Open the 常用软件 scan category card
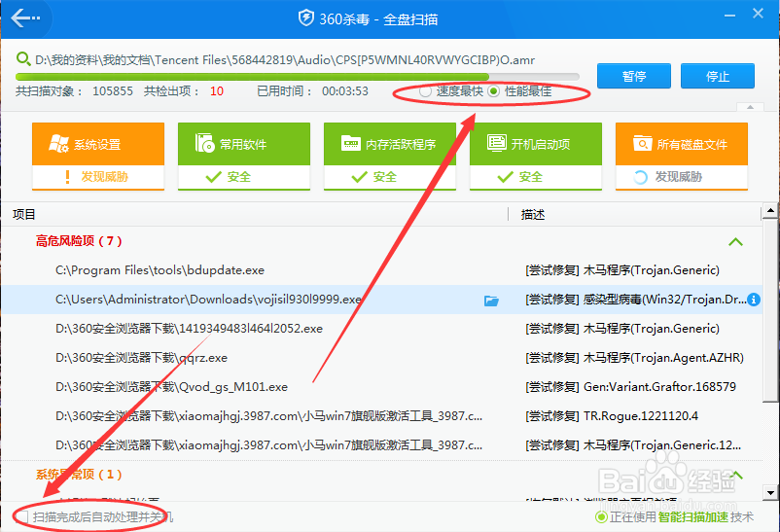Image resolution: width=780 pixels, height=532 pixels. coord(244,156)
